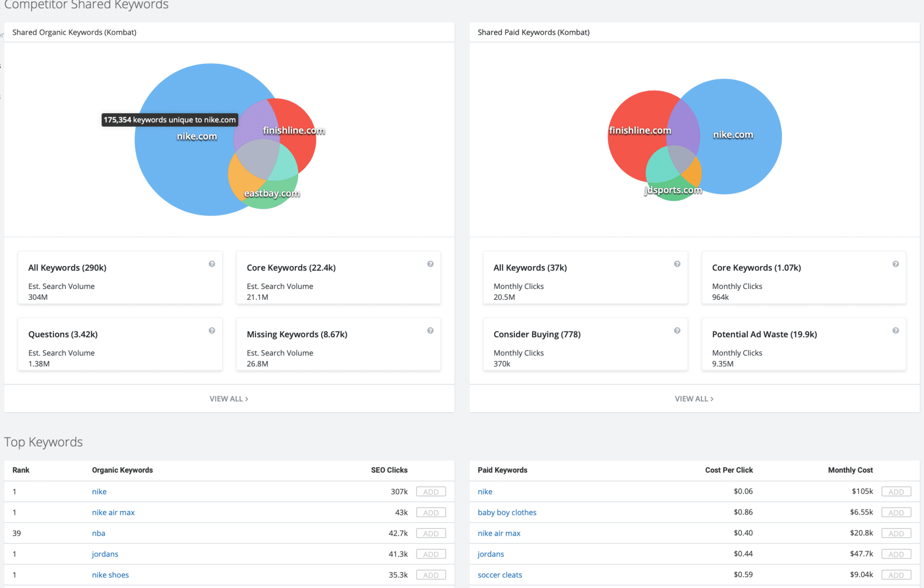This screenshot has height=588, width=924.
Task: Add organic keyword 'jordans'
Action: pos(431,554)
